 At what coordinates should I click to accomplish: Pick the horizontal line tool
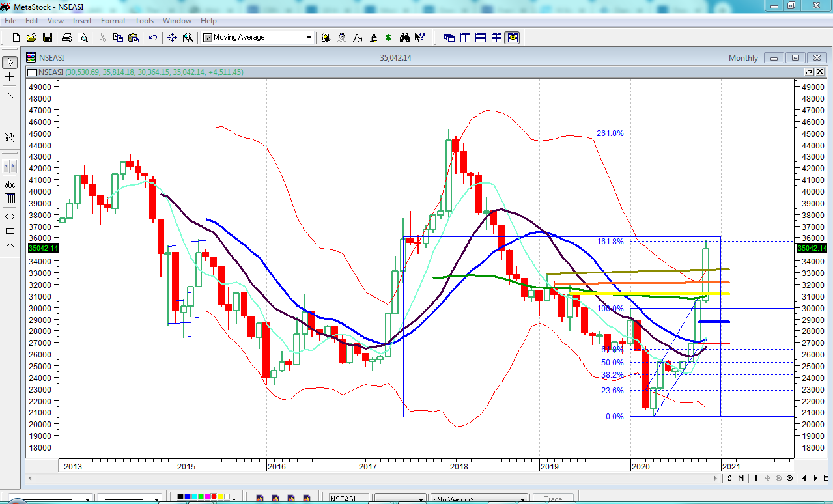(x=10, y=109)
